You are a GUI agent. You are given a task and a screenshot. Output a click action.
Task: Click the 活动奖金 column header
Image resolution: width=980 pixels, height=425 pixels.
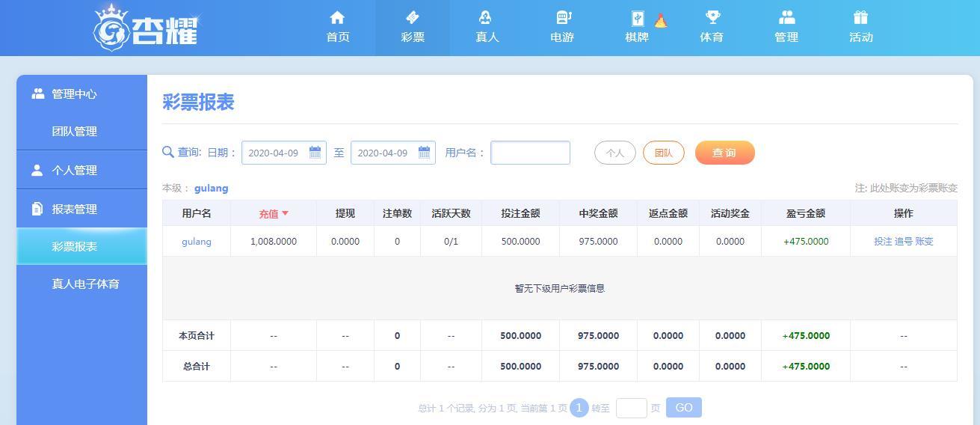coord(730,213)
